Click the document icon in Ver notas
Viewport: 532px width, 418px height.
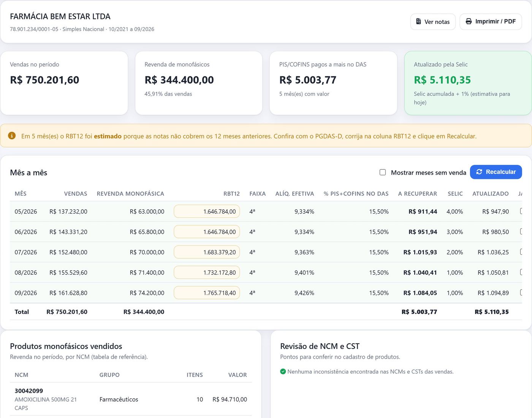coord(418,22)
